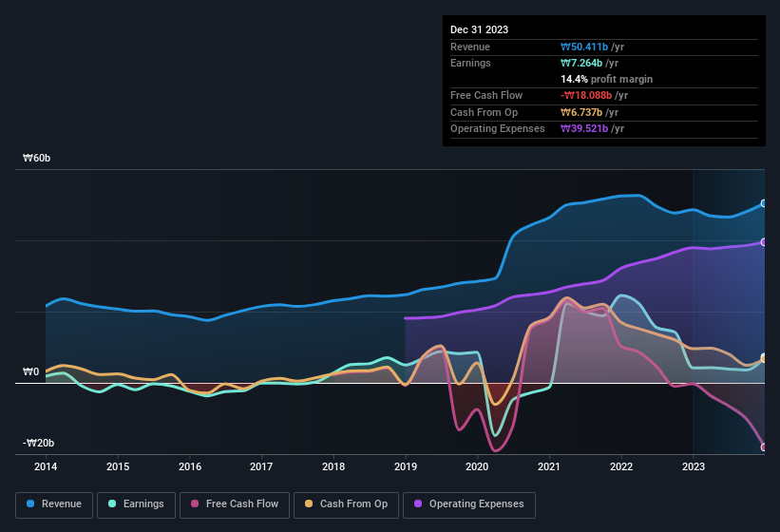
Task: Toggle the Earnings legend button
Action: click(x=136, y=504)
